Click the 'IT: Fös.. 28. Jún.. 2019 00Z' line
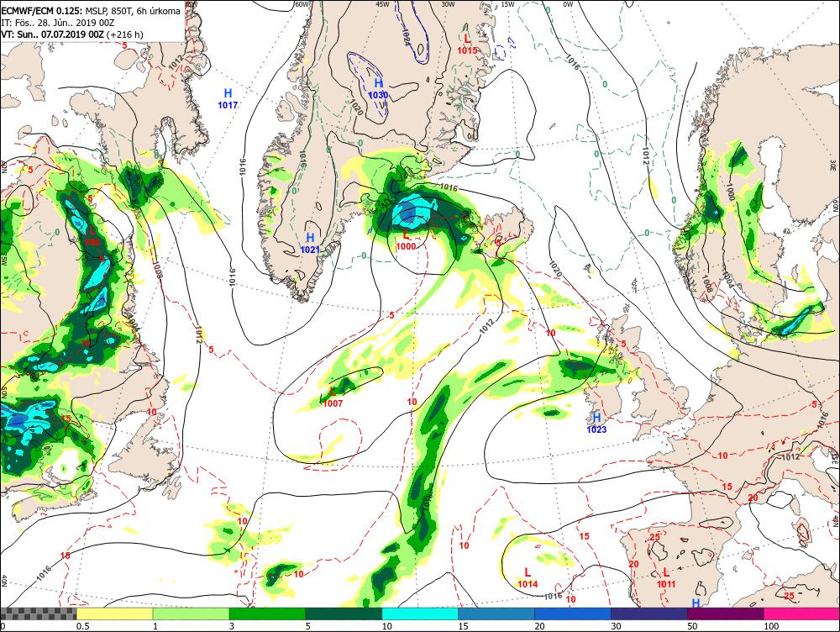The image size is (840, 632). click(x=58, y=23)
